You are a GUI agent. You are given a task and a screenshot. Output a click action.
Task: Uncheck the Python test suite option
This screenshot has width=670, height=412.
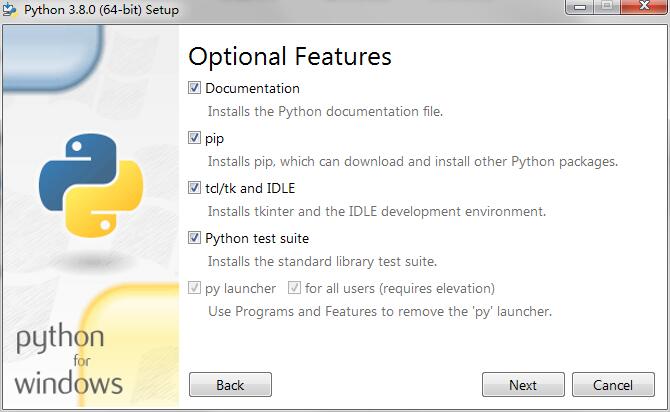(195, 238)
